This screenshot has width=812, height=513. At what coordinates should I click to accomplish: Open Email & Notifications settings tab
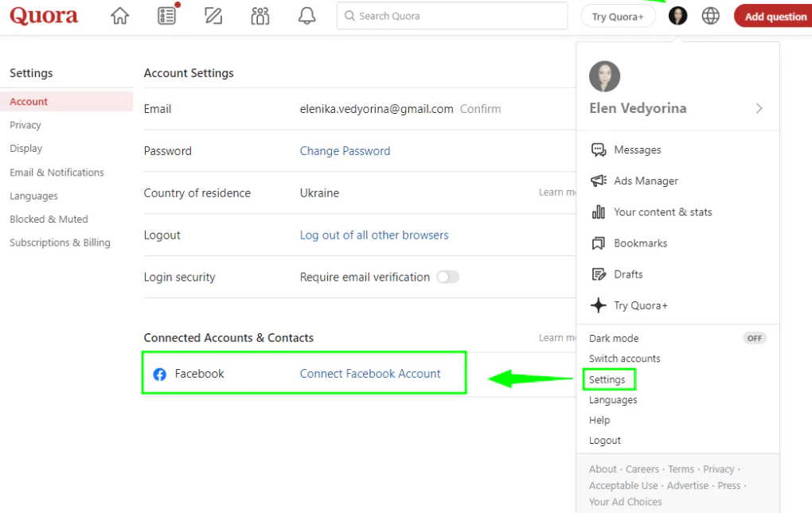pyautogui.click(x=57, y=173)
